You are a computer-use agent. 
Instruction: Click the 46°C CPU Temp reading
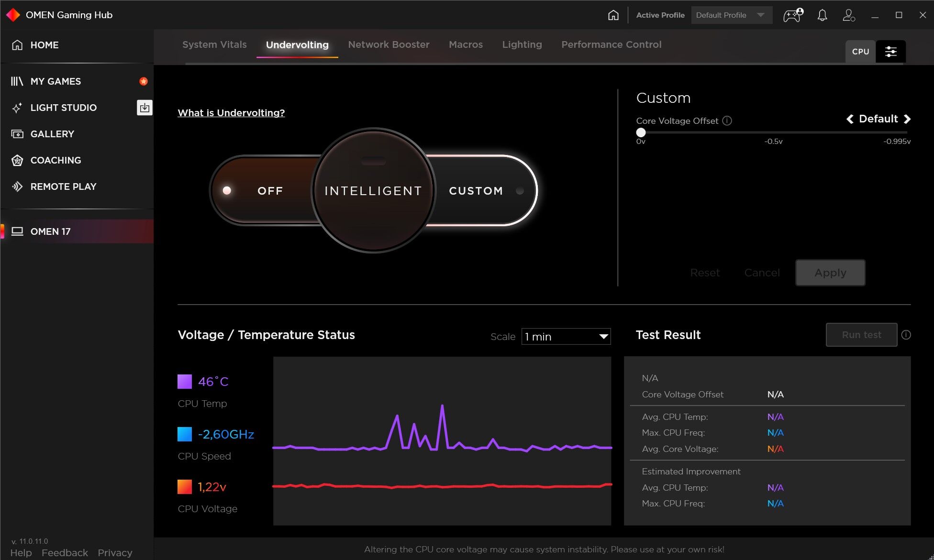click(x=213, y=382)
